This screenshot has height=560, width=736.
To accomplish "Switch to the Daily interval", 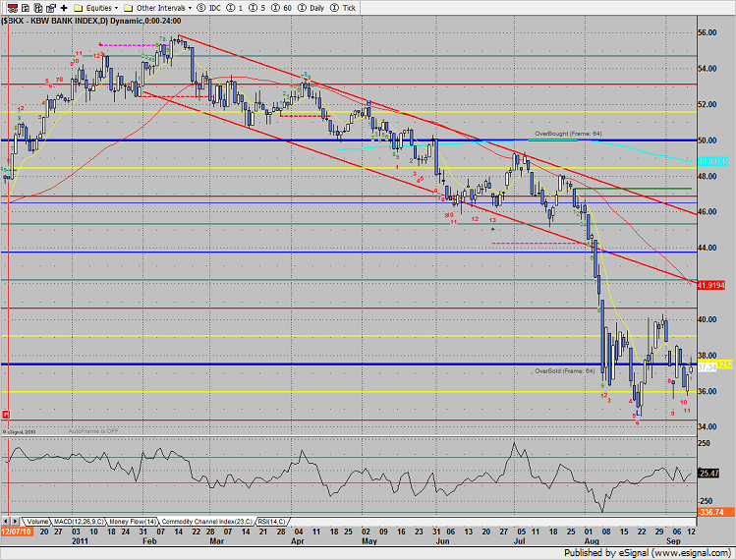I will click(311, 8).
